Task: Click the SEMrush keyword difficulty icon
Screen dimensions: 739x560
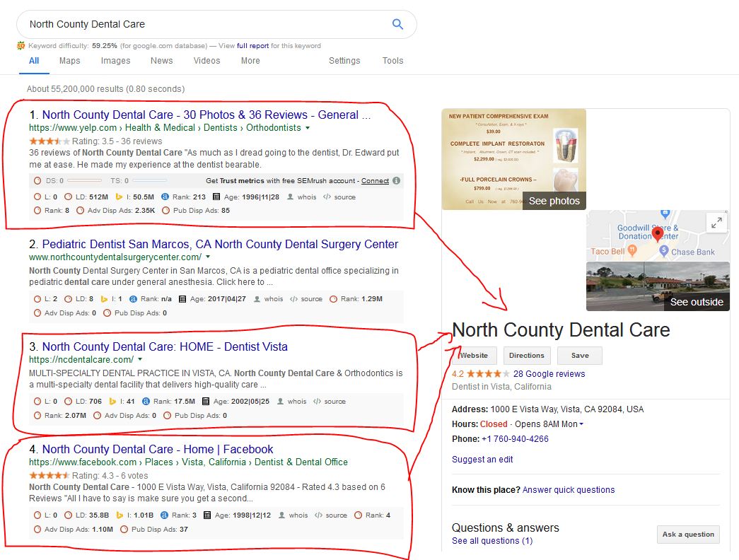Action: [x=21, y=46]
